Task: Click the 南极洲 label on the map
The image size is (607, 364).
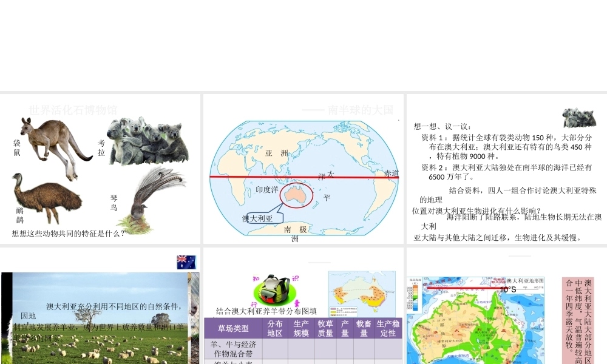Action: coord(296,234)
